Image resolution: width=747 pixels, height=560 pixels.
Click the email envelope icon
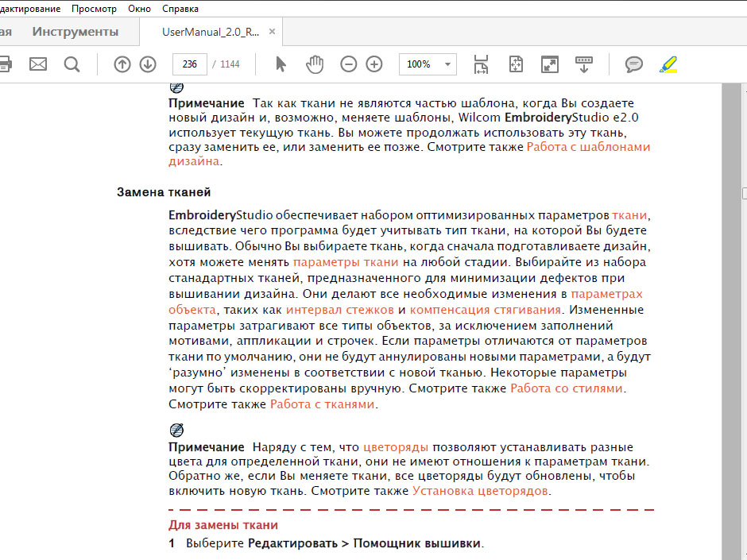pyautogui.click(x=38, y=64)
